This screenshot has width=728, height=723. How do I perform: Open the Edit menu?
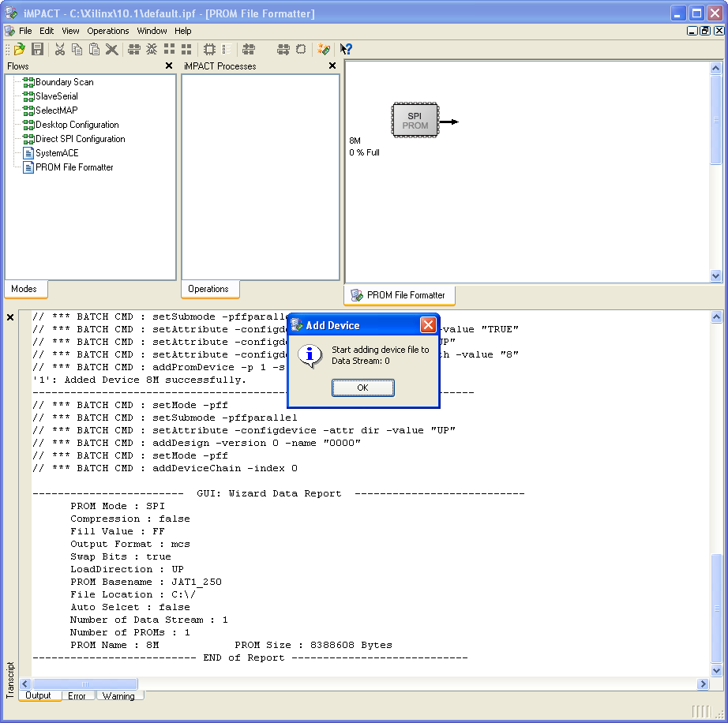tap(47, 31)
